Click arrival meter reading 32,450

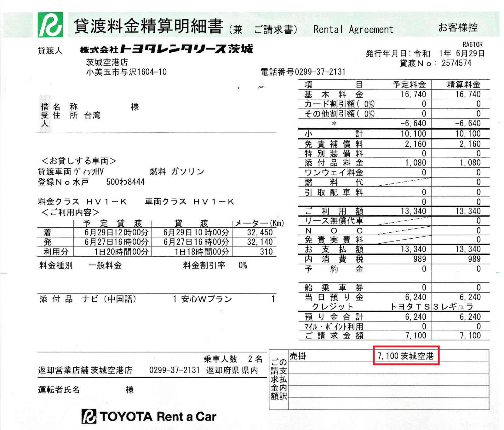260,233
